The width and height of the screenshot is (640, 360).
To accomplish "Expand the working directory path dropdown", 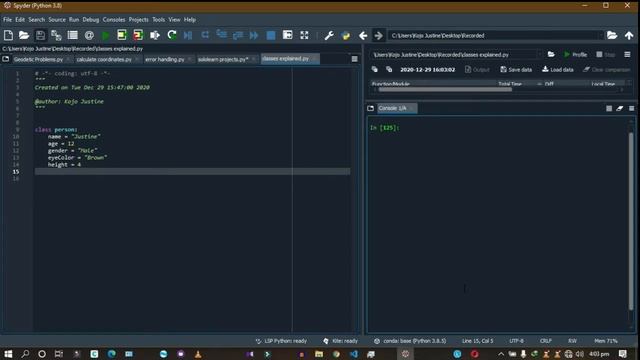I will click(x=600, y=36).
